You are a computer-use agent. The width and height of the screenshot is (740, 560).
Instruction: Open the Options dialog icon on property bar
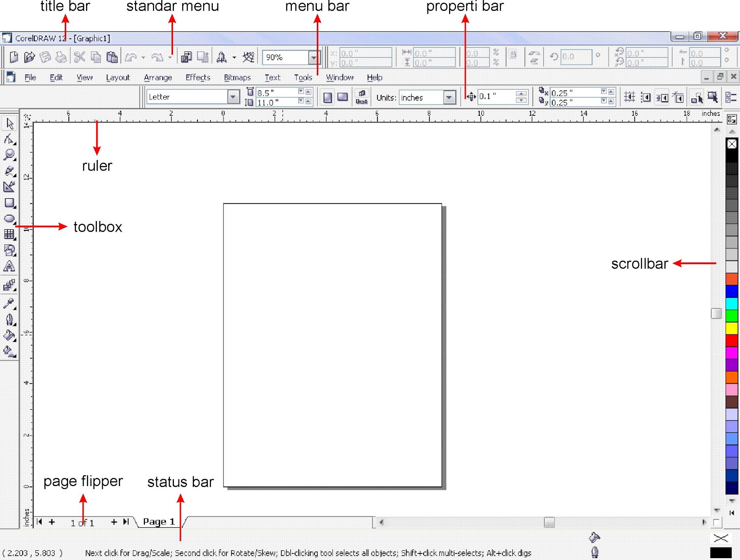coord(731,97)
